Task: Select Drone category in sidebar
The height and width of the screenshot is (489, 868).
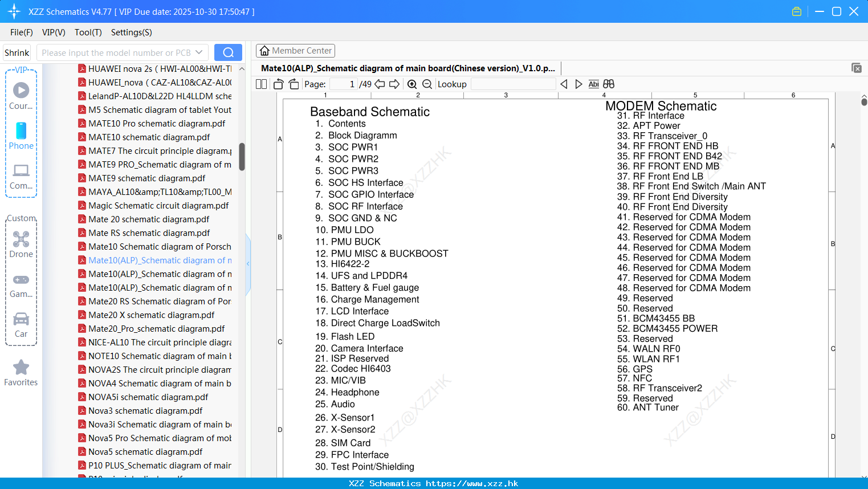Action: point(21,244)
